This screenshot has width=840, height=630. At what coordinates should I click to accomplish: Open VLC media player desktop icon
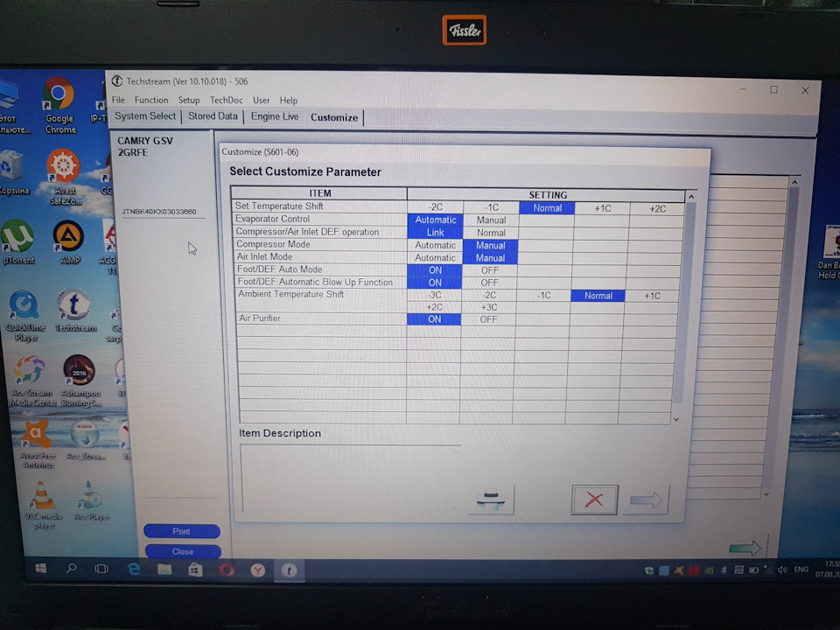coord(43,505)
